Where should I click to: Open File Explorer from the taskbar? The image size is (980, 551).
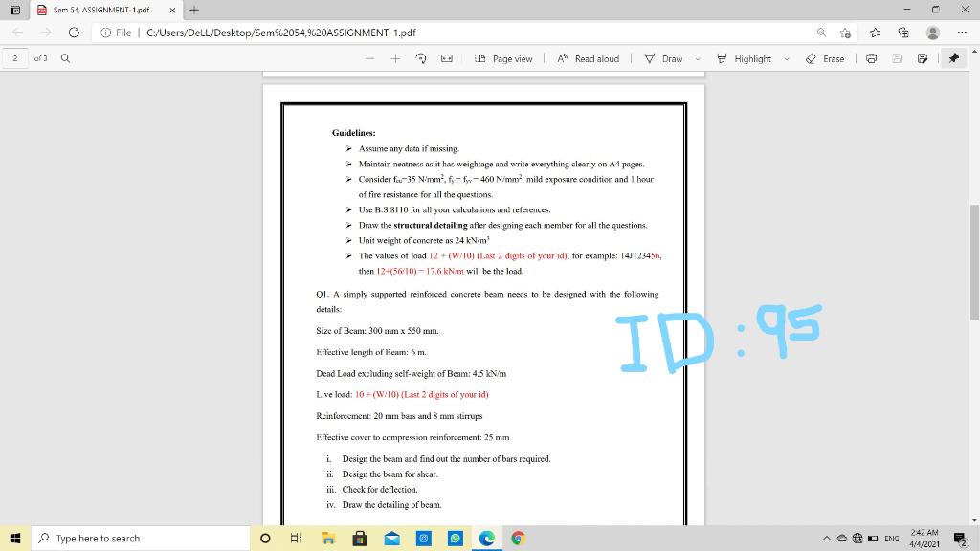click(x=328, y=538)
